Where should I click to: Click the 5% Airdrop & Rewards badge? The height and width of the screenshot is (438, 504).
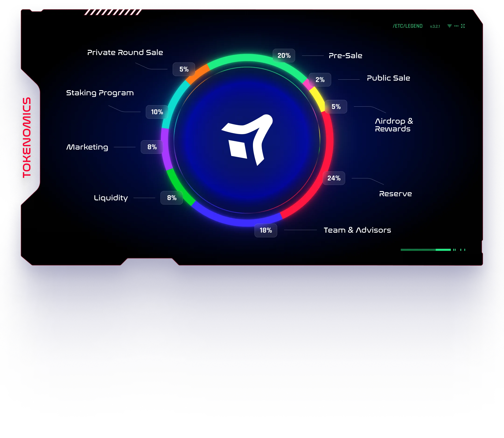(x=336, y=107)
